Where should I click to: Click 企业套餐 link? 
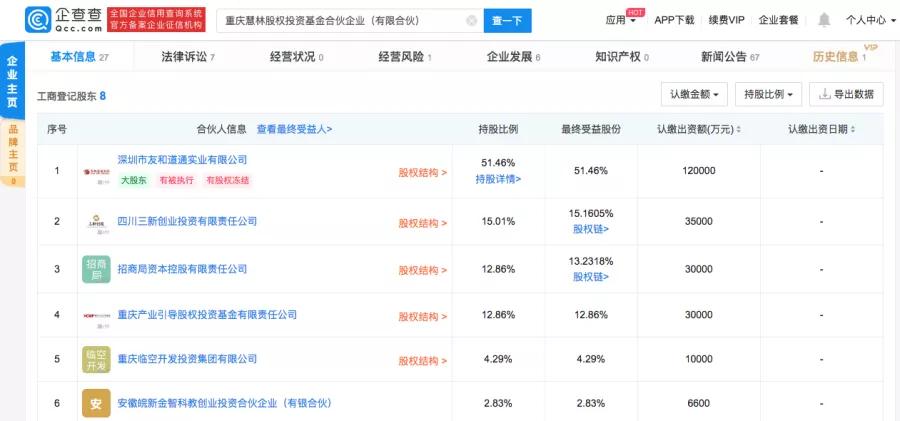pyautogui.click(x=778, y=20)
